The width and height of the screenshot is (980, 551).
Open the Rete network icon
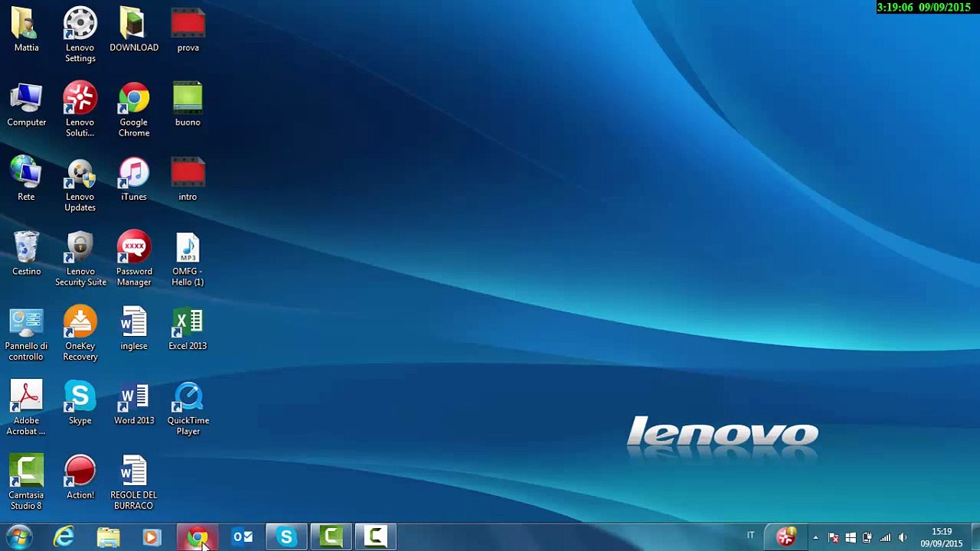[x=26, y=179]
